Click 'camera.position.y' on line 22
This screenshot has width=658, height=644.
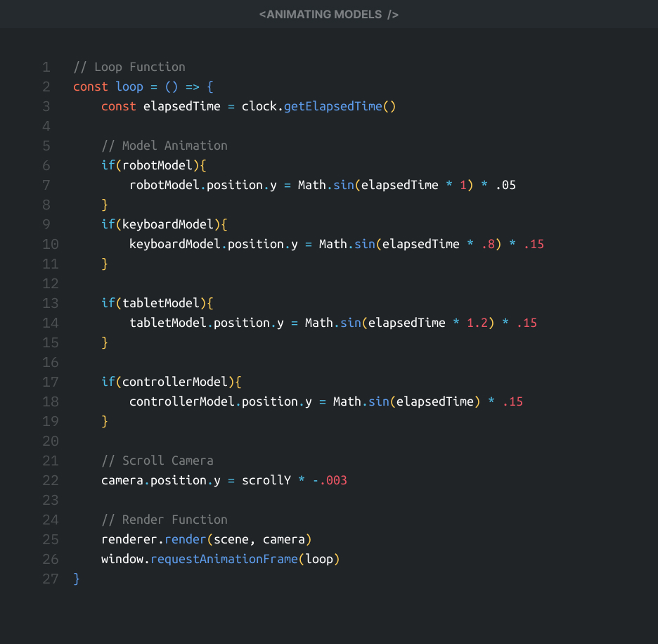pyautogui.click(x=161, y=480)
